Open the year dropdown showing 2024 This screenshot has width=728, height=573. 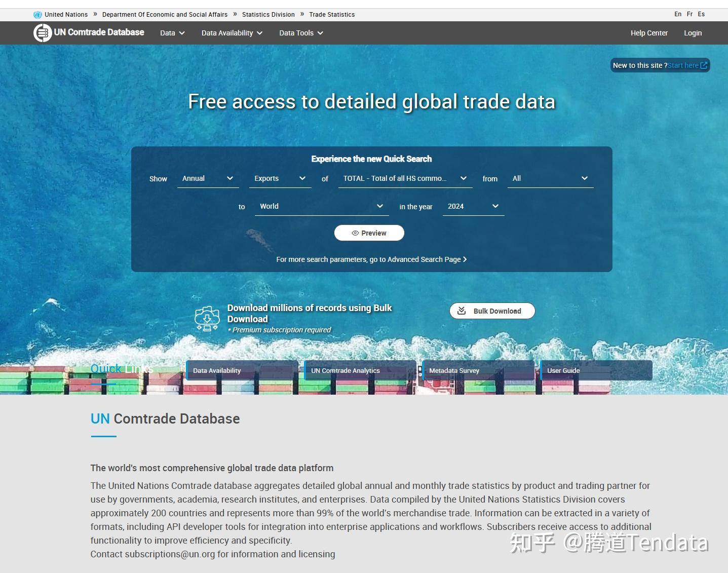click(x=474, y=206)
